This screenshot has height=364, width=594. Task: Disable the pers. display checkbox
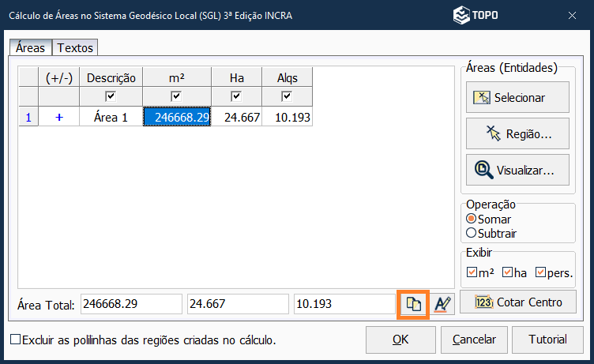click(540, 272)
